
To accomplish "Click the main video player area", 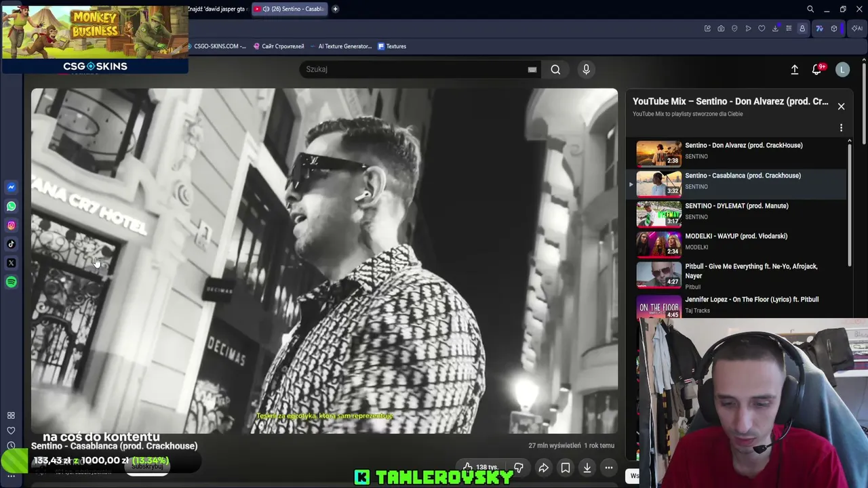I will pos(324,261).
